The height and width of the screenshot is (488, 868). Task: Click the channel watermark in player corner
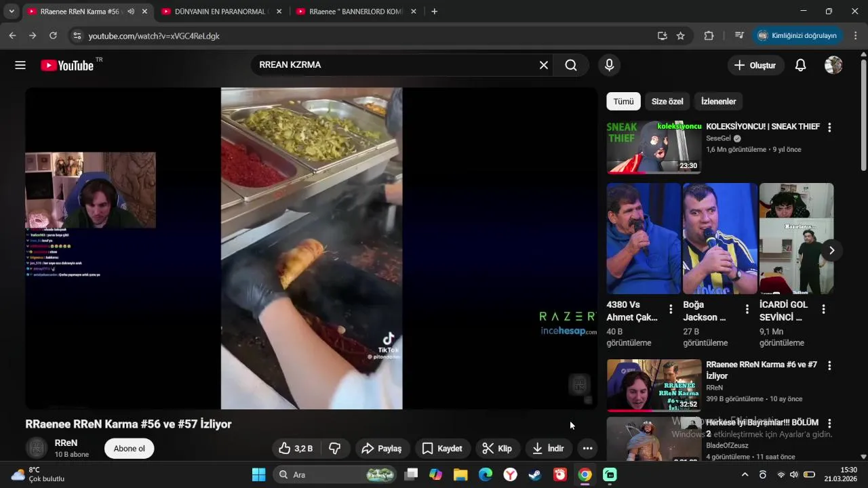578,385
